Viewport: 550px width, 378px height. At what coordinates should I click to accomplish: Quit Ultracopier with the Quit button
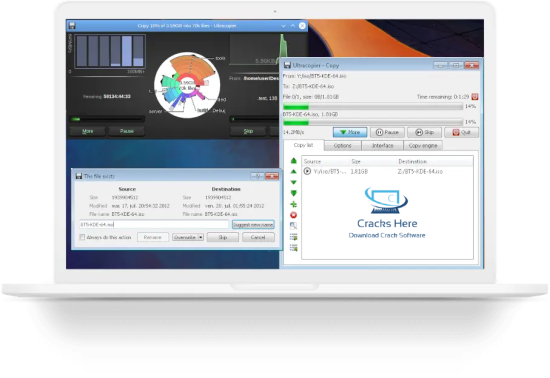click(461, 132)
